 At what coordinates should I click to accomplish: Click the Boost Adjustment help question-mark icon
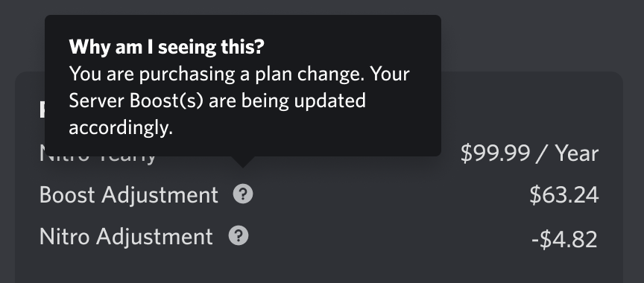pyautogui.click(x=243, y=194)
